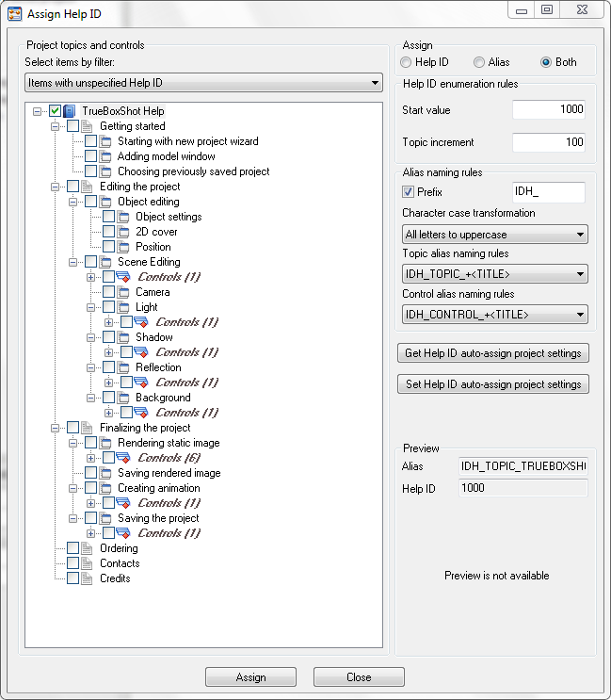Click Controls icon under Light
611x700 pixels.
coord(141,322)
